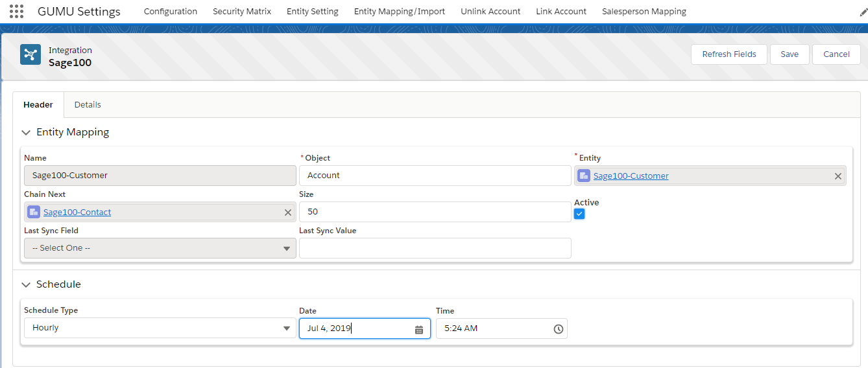Click the disabled Name field Sage100-Customer
Viewport: 868px width, 368px height.
[x=160, y=176]
